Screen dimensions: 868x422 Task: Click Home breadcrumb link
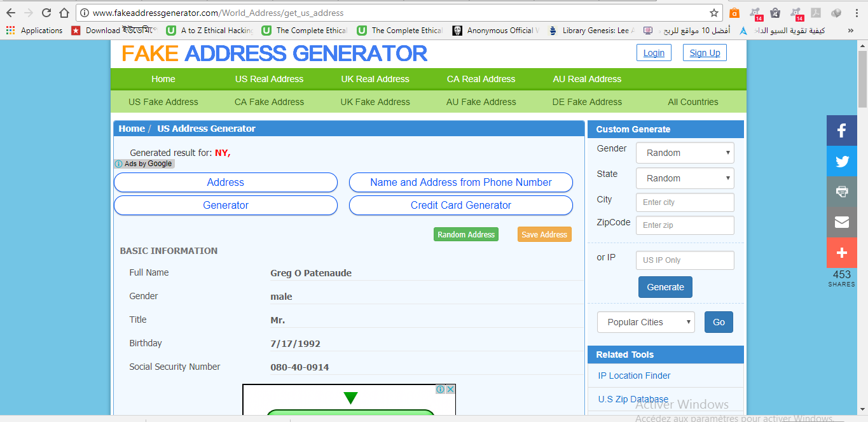pos(132,129)
